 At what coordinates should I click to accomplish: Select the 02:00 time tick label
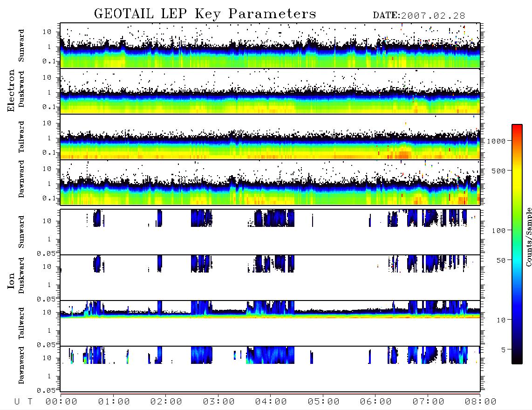click(x=166, y=402)
